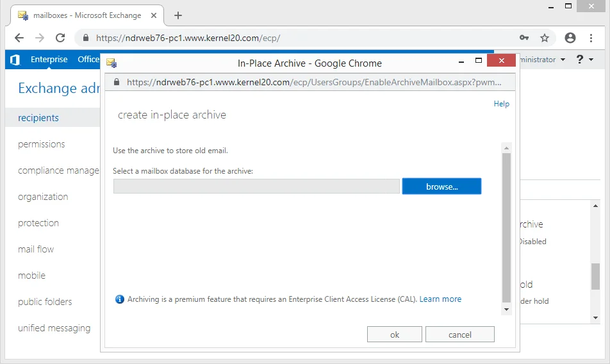
Task: Click the Office 365 logo icon
Action: click(x=15, y=60)
